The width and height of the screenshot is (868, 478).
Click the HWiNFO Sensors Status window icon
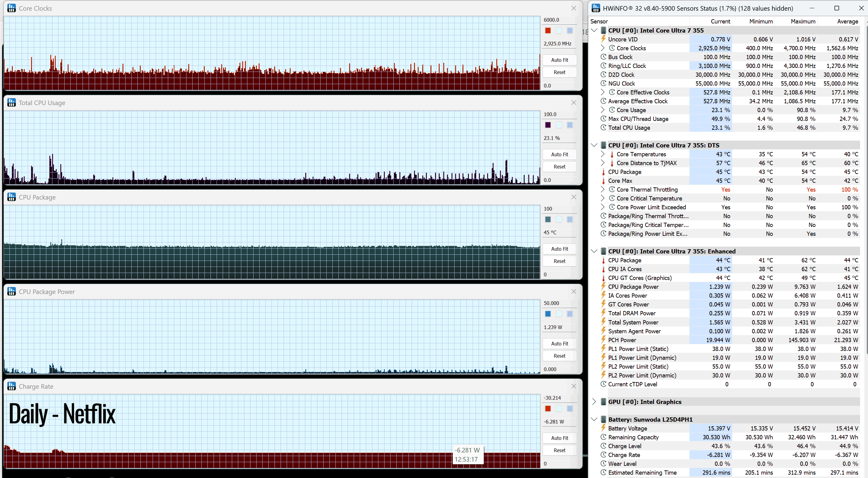[x=596, y=8]
